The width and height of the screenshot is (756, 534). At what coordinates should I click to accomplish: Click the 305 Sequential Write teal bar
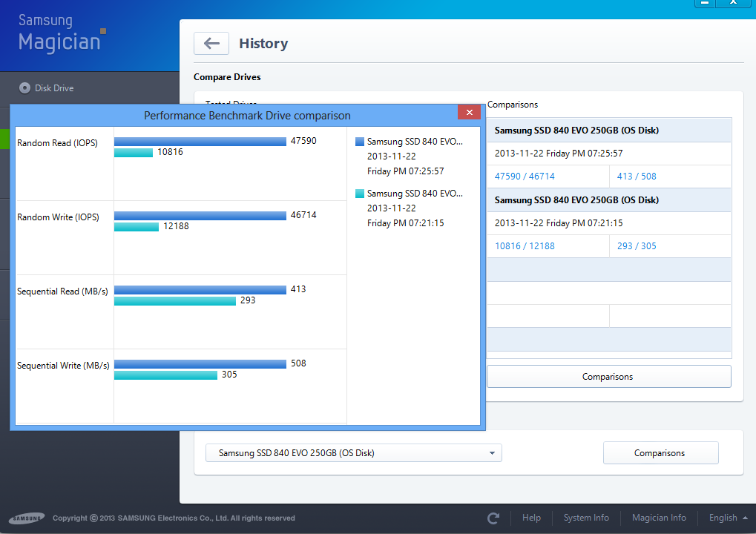pyautogui.click(x=166, y=375)
